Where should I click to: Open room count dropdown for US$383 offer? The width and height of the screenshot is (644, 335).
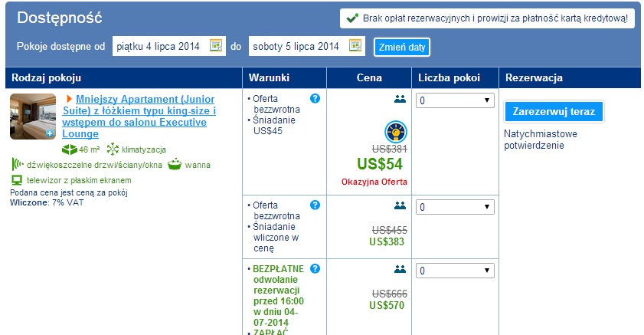pos(455,207)
